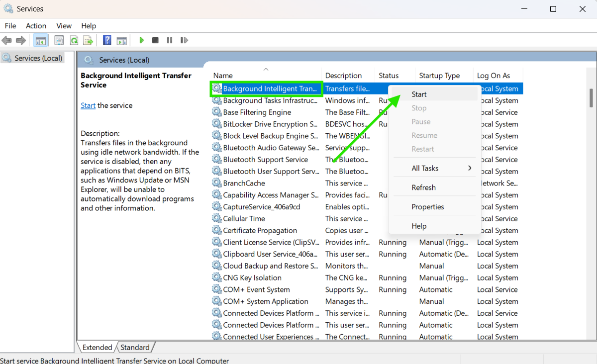Expand the All Tasks submenu
This screenshot has width=597, height=364.
435,169
